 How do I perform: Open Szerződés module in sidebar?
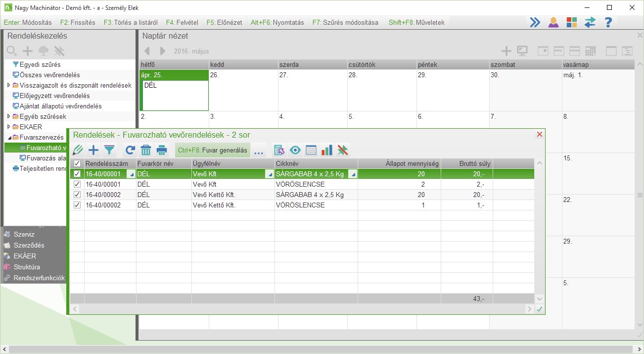coord(29,245)
